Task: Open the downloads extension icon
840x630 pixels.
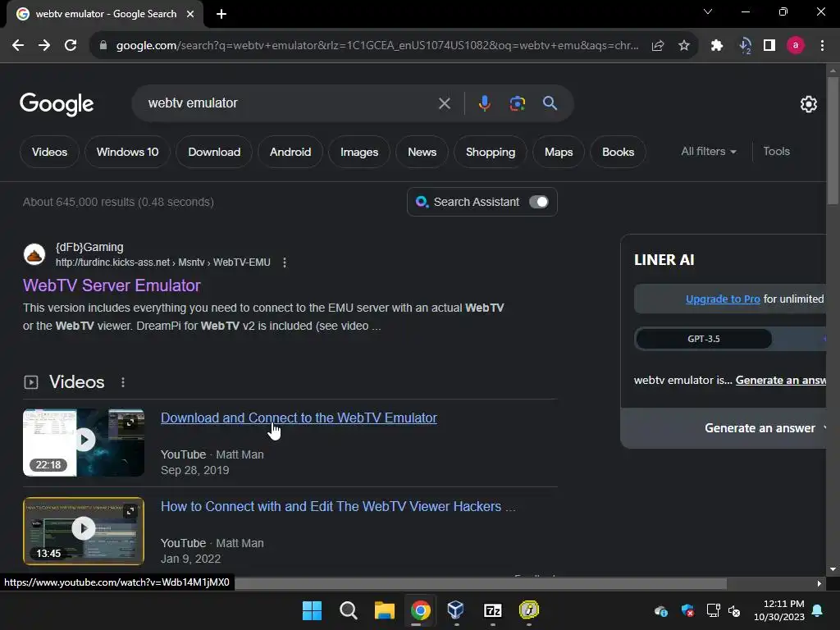Action: pyautogui.click(x=744, y=46)
